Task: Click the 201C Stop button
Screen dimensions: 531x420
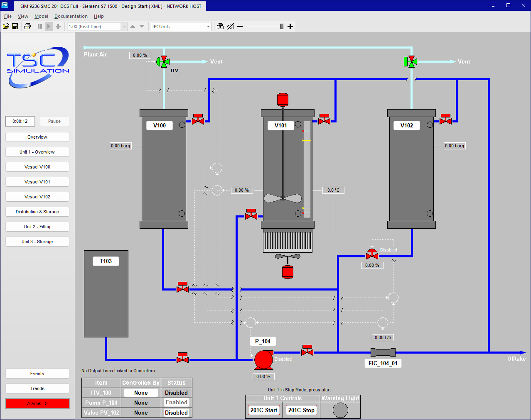Action: (x=302, y=410)
